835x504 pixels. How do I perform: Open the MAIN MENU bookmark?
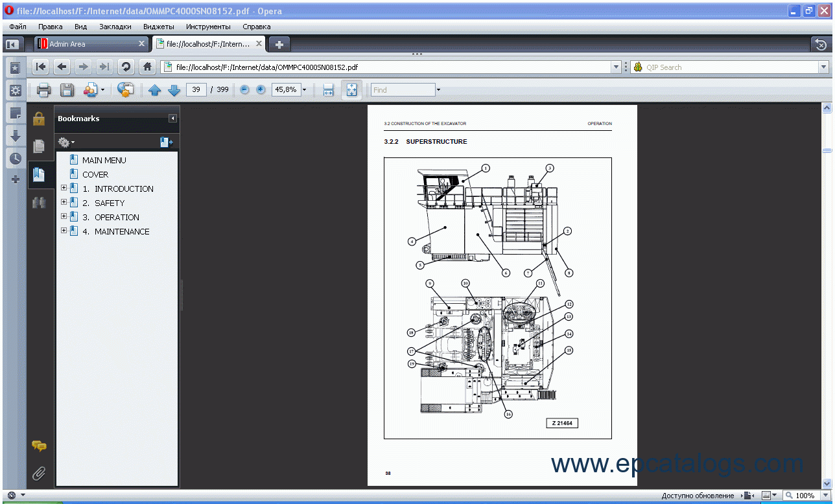(x=104, y=160)
